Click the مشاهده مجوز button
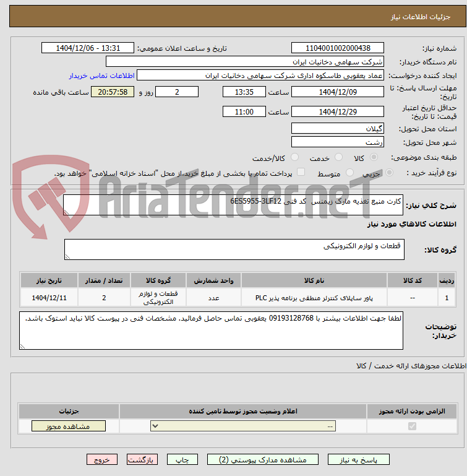 click(x=69, y=426)
